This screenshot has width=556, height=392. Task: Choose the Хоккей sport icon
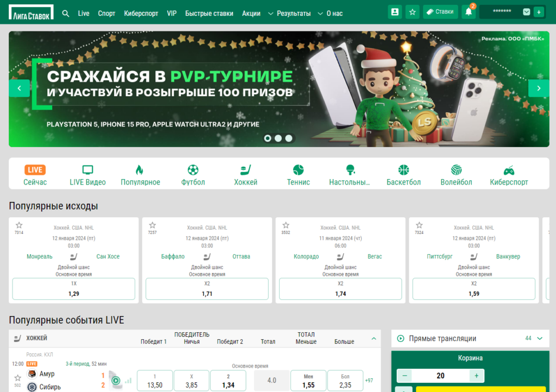pyautogui.click(x=245, y=175)
